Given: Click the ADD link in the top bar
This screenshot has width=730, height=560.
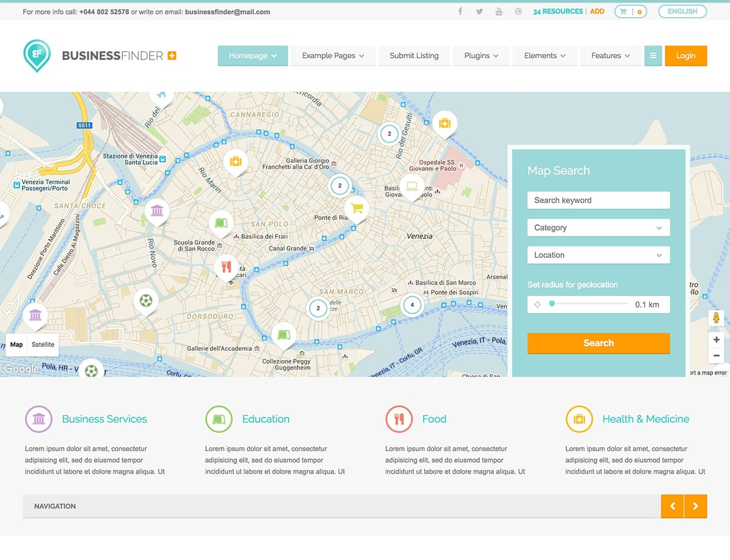Looking at the screenshot, I should (x=597, y=12).
